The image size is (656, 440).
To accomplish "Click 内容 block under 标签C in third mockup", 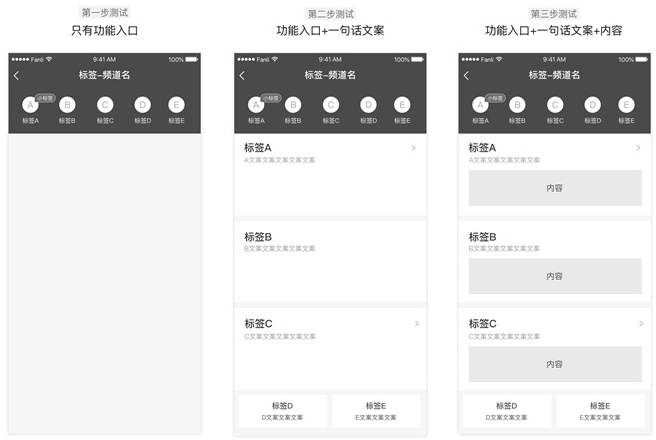I will click(x=555, y=364).
